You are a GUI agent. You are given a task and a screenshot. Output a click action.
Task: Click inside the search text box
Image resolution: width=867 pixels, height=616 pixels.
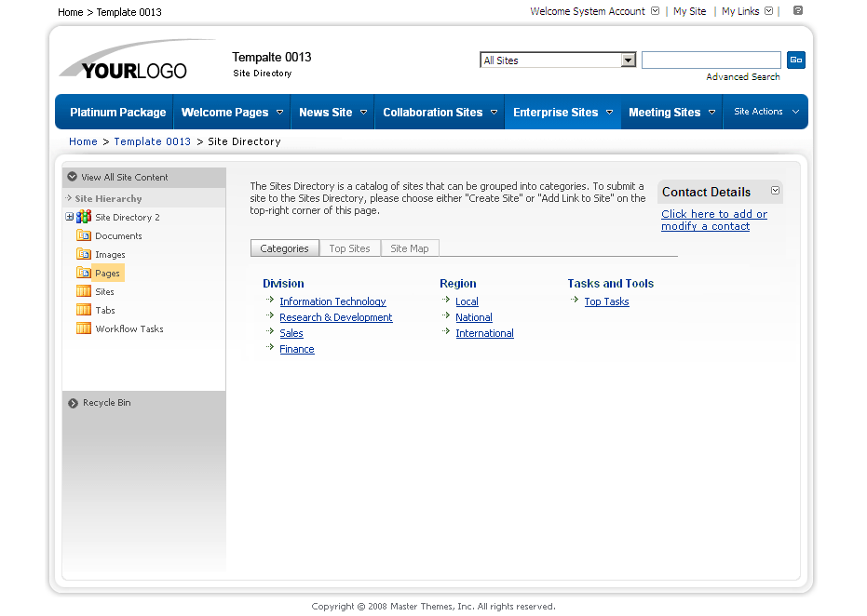point(711,60)
